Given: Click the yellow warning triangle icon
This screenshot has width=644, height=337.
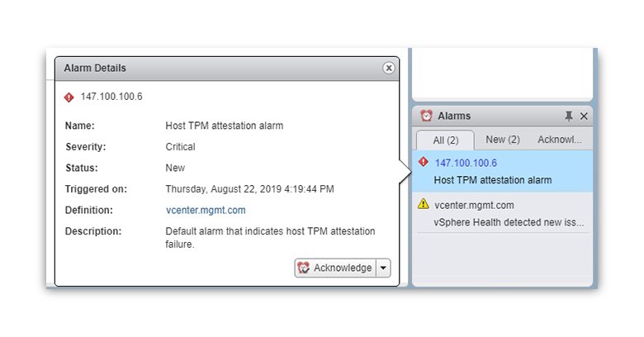Looking at the screenshot, I should coord(424,204).
